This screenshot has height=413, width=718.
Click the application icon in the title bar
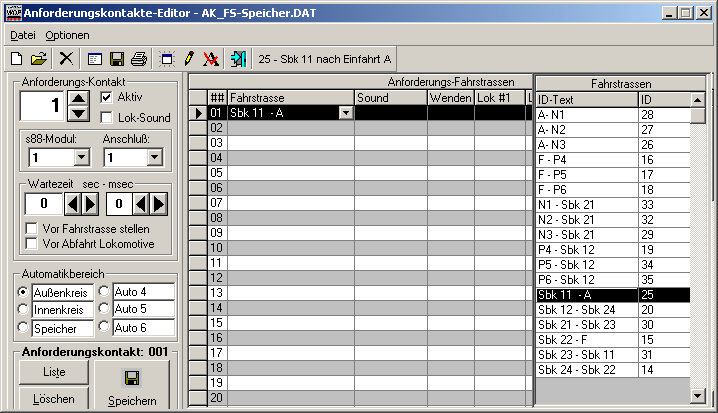pyautogui.click(x=13, y=12)
